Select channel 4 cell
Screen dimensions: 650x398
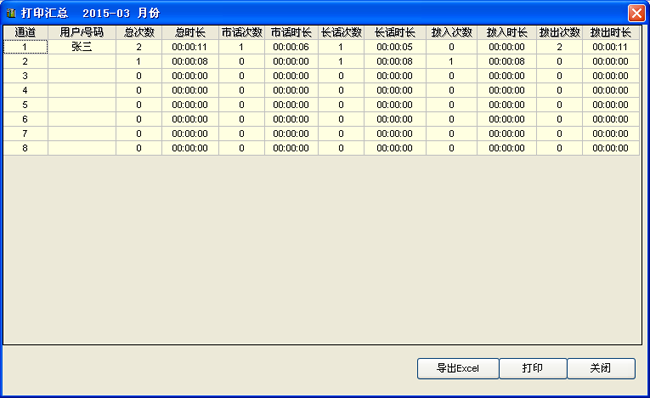pyautogui.click(x=25, y=90)
